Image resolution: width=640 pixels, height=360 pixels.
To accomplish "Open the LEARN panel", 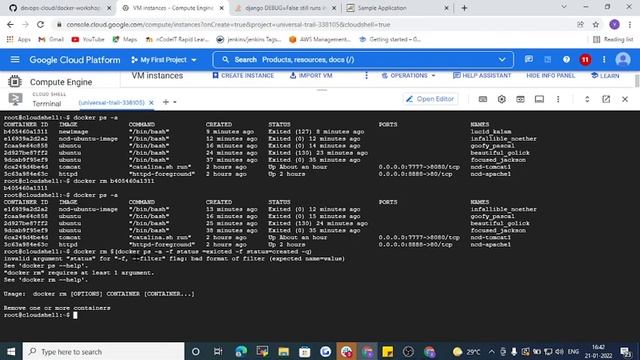I will point(605,76).
